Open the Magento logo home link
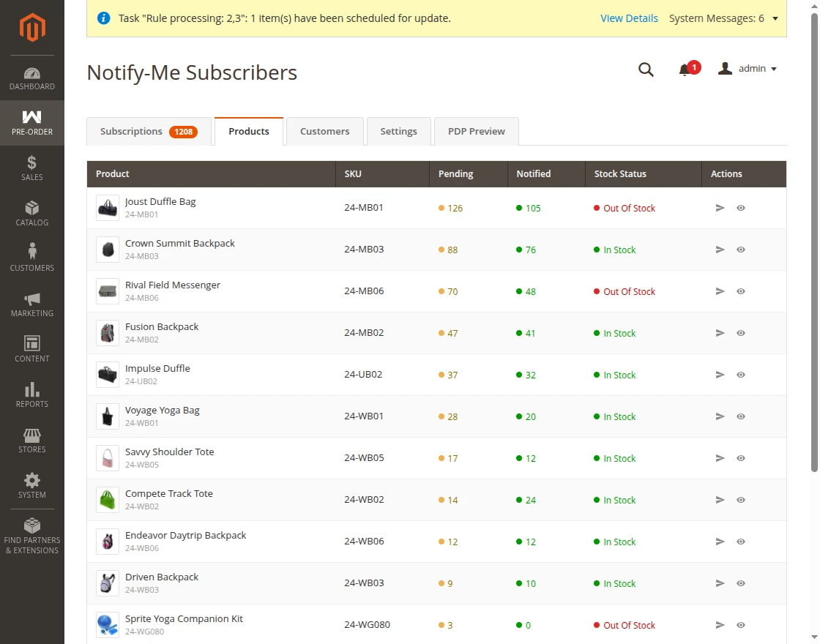 point(32,27)
